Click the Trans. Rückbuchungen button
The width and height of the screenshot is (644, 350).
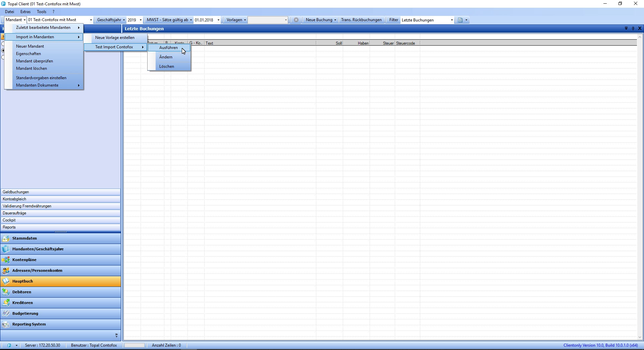361,20
